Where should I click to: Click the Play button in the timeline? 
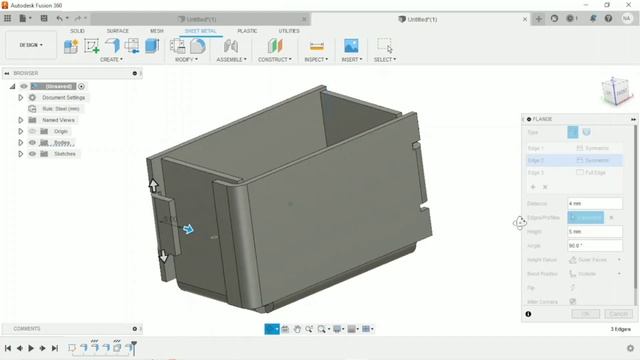[31, 348]
